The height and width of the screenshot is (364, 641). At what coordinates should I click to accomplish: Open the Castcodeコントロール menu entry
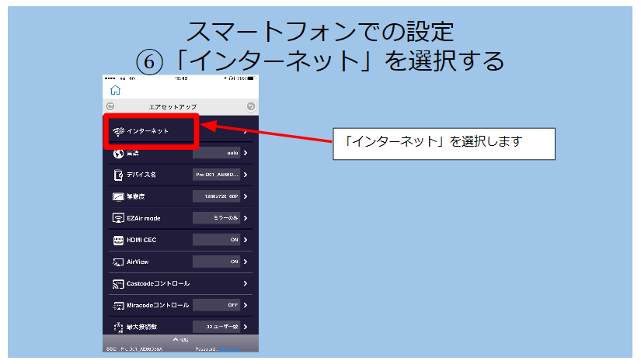(158, 283)
